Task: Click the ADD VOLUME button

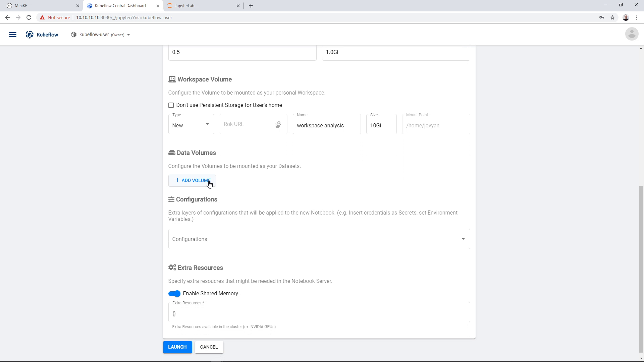Action: [192, 180]
